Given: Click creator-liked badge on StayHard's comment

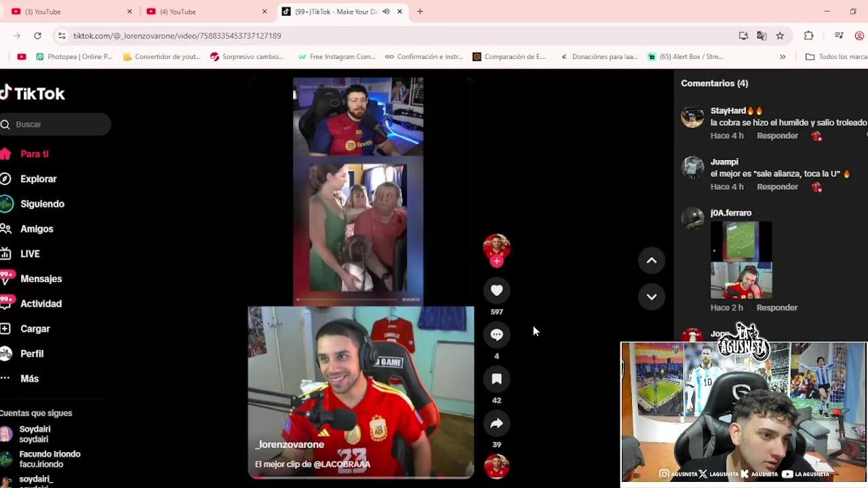Looking at the screenshot, I should click(x=816, y=136).
